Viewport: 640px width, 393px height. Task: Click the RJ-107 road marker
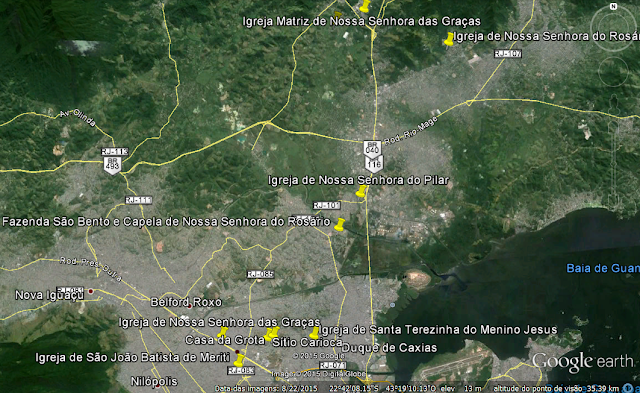pyautogui.click(x=508, y=53)
